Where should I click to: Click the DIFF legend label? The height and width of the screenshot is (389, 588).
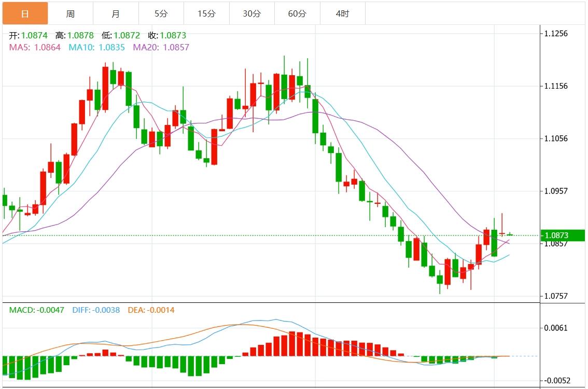click(96, 310)
